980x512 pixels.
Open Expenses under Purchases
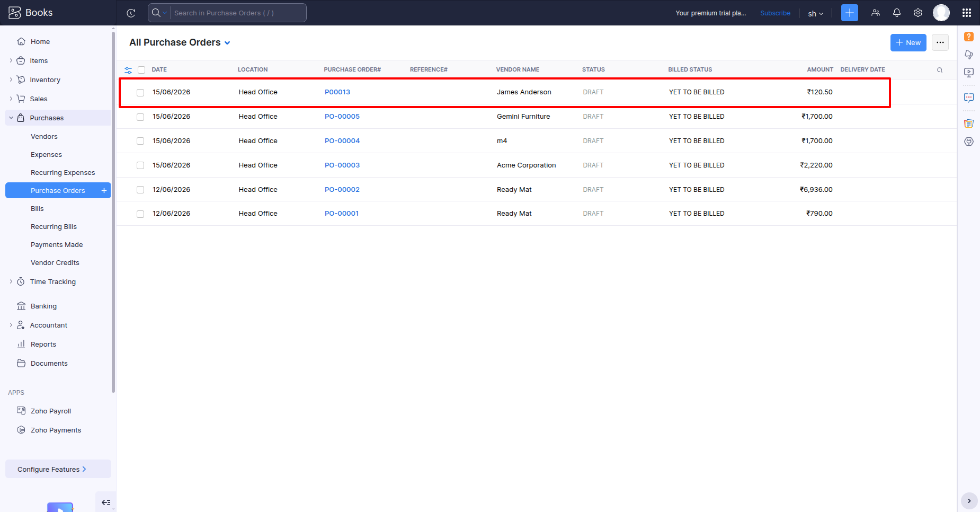pyautogui.click(x=46, y=154)
